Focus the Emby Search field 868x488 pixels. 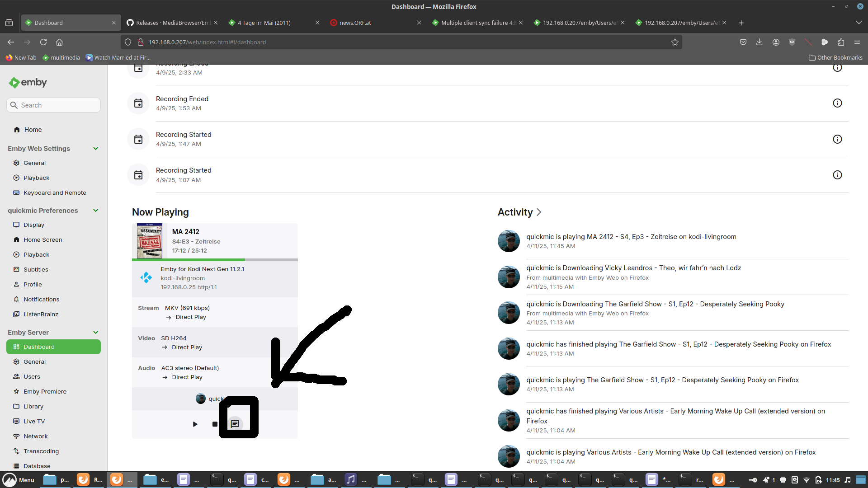click(53, 105)
